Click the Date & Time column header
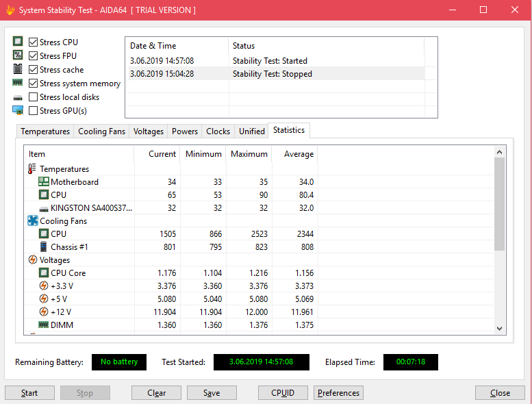Image resolution: width=532 pixels, height=404 pixels. tap(177, 46)
